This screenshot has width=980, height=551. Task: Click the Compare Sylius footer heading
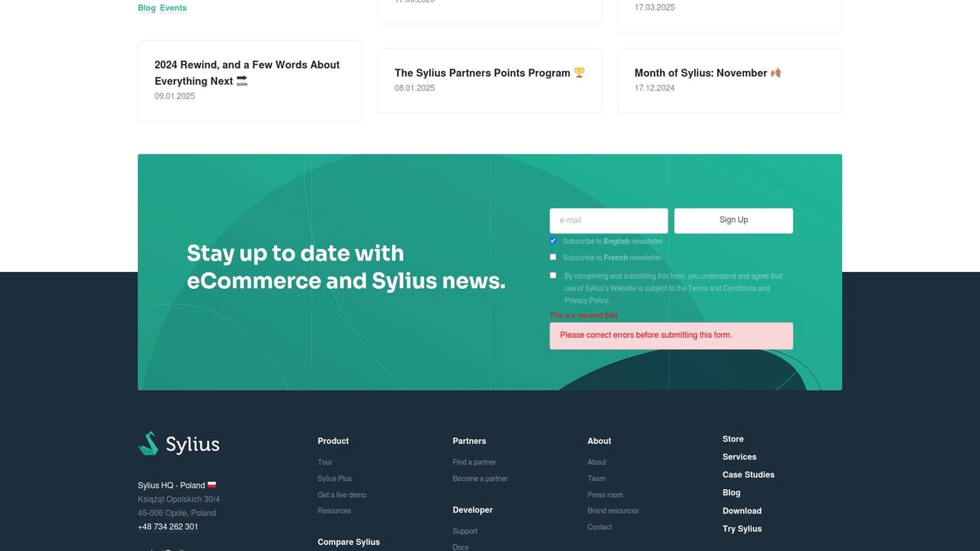(349, 542)
